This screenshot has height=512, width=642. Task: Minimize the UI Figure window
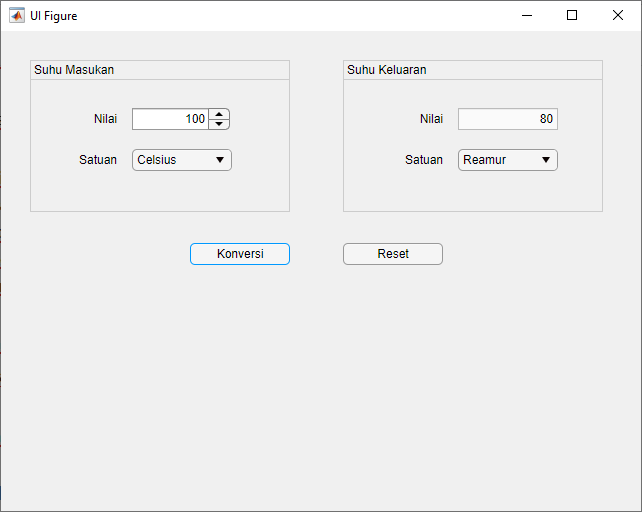[x=526, y=15]
